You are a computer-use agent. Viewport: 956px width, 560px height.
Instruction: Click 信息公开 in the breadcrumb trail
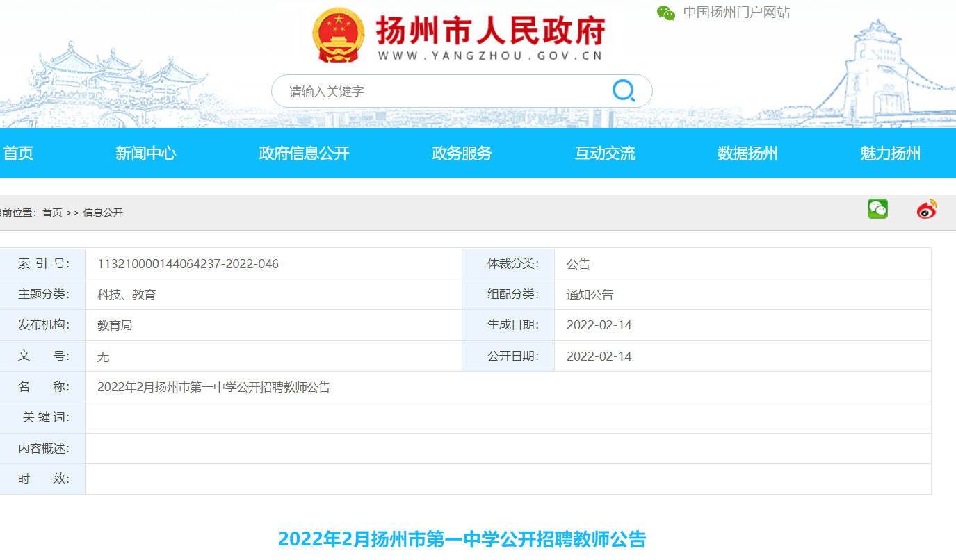pyautogui.click(x=103, y=213)
